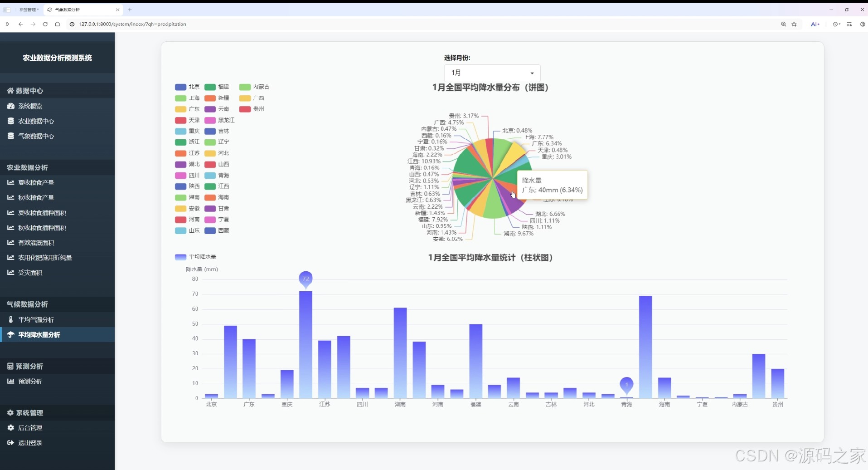Toggle 上海 in the pie legend
Screen dimensions: 868x470
[187, 98]
